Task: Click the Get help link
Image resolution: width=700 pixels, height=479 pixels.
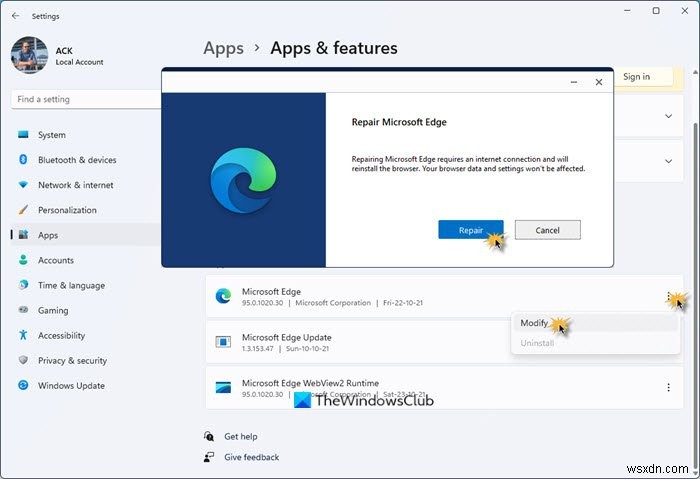Action: (241, 437)
